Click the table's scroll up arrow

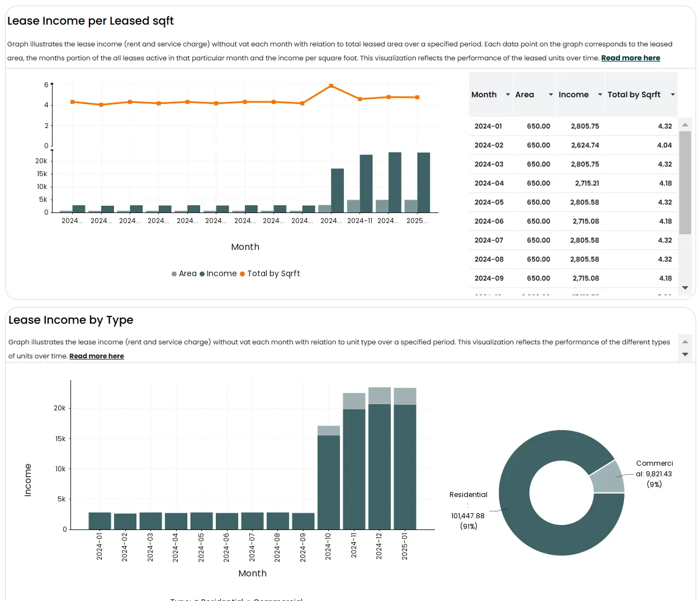[x=685, y=125]
